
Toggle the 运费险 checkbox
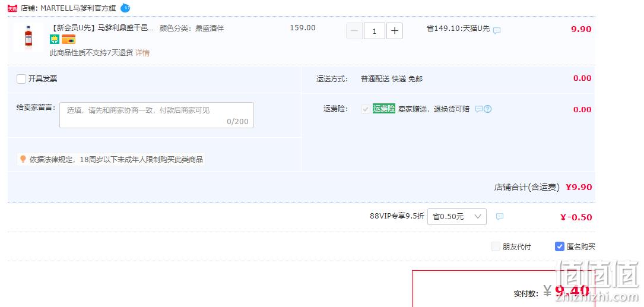[365, 109]
